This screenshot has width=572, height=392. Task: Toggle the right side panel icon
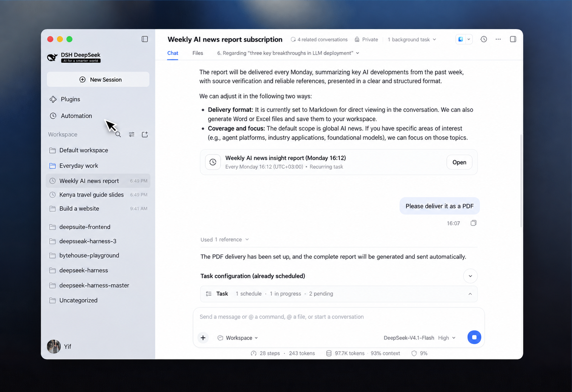[513, 39]
